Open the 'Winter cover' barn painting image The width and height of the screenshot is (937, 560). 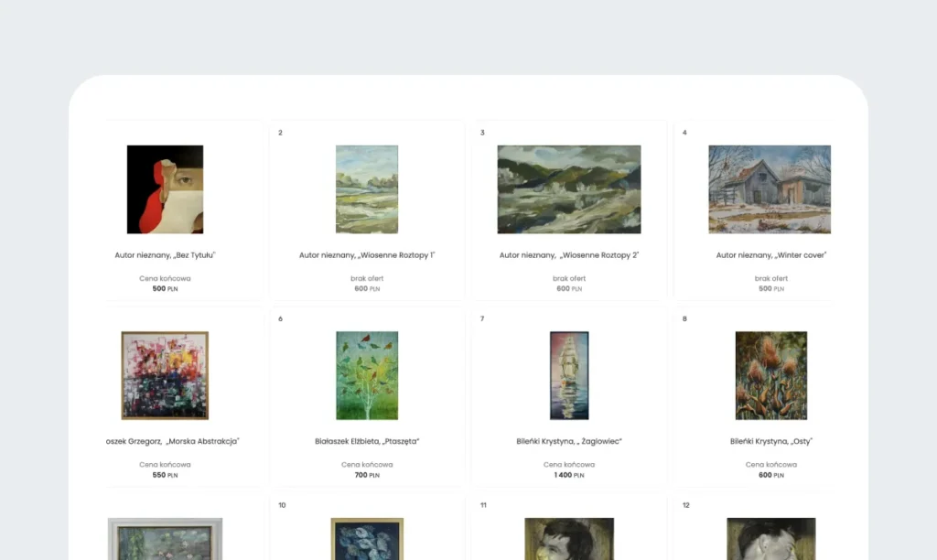pos(770,188)
